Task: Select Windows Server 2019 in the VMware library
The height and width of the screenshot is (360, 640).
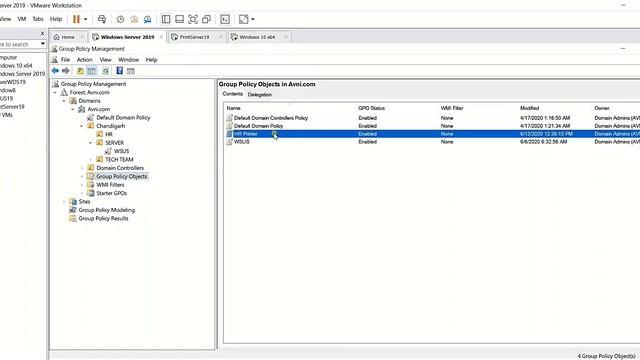Action: pyautogui.click(x=22, y=74)
